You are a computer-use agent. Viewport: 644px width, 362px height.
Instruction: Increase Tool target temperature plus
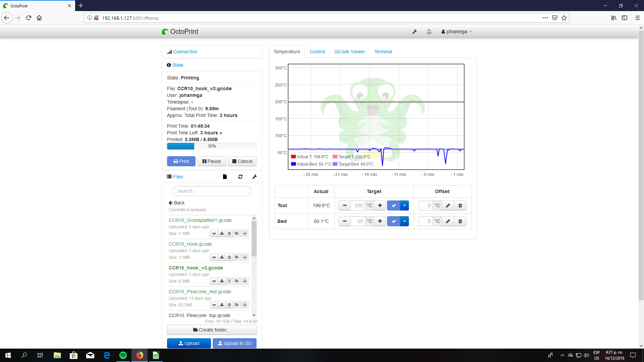[380, 205]
